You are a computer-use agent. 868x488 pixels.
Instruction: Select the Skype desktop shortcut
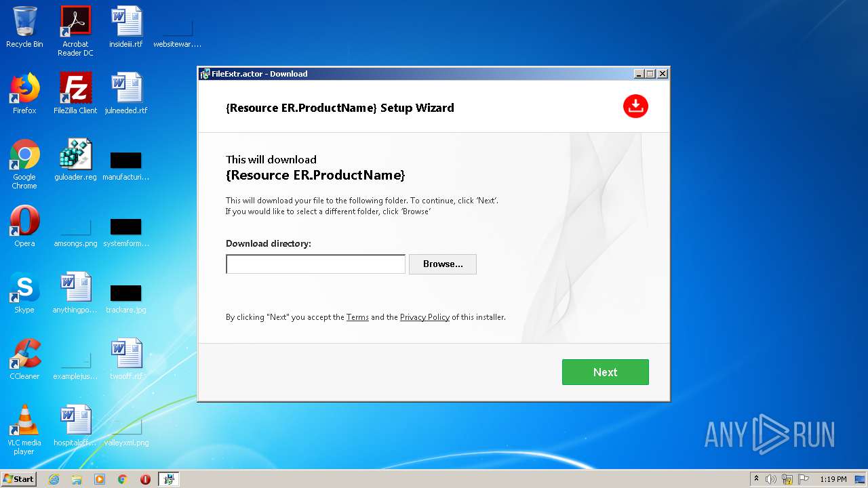coord(24,293)
